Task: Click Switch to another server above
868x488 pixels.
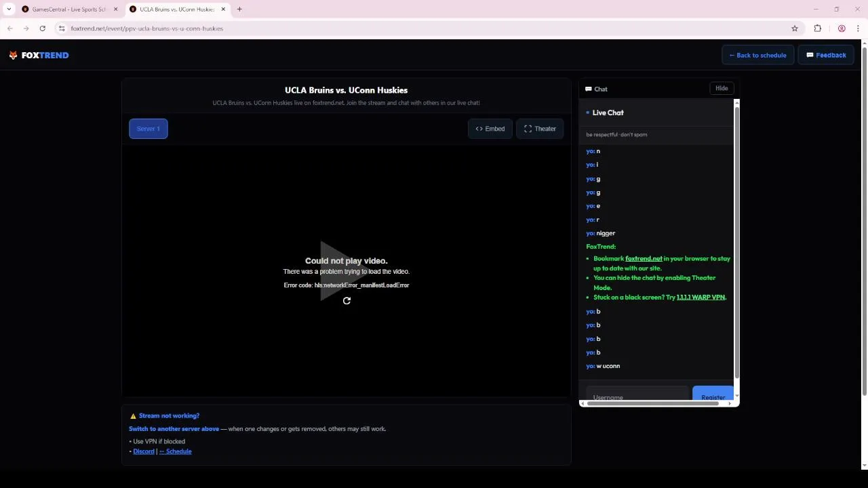Action: coord(174,429)
